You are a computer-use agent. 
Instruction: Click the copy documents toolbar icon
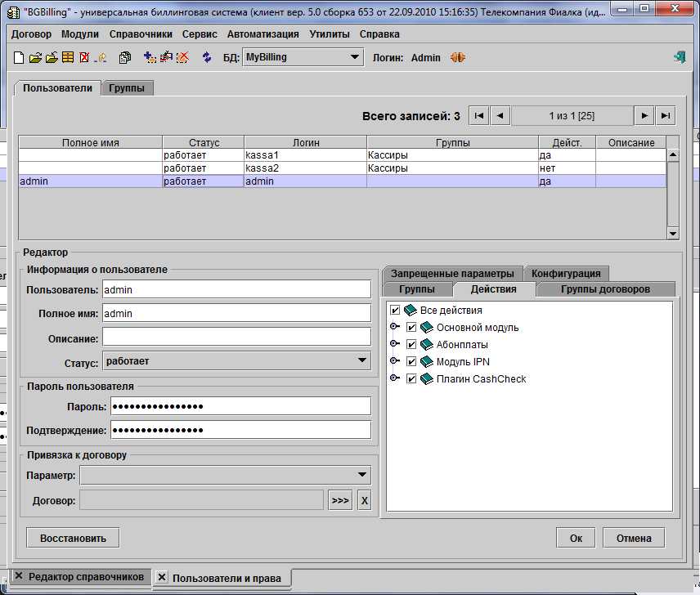pyautogui.click(x=125, y=57)
